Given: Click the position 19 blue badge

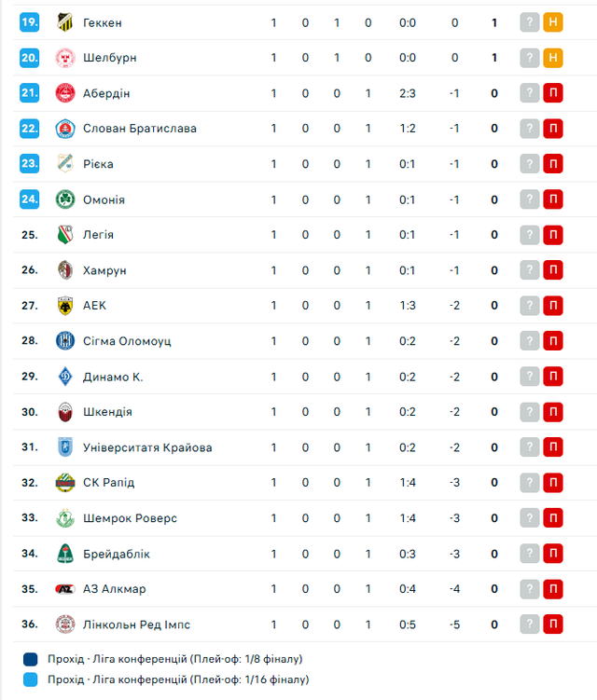Looking at the screenshot, I should (x=30, y=22).
